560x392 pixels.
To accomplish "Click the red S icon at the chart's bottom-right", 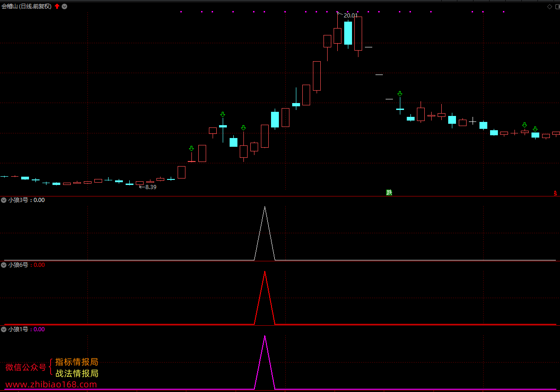I will [x=555, y=193].
